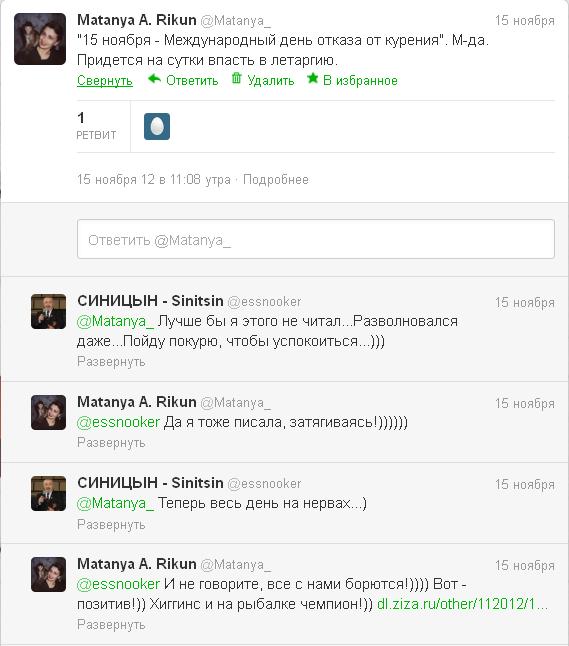Open the egg avatar of the retweeter
Screen dimensions: 569x646
click(x=157, y=126)
